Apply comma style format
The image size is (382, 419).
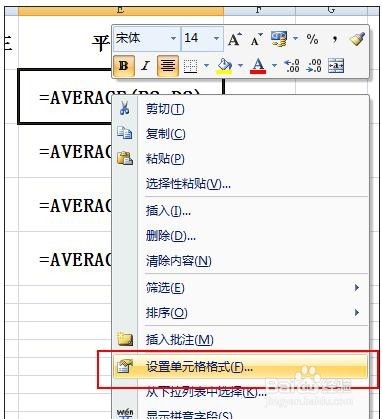(x=335, y=40)
